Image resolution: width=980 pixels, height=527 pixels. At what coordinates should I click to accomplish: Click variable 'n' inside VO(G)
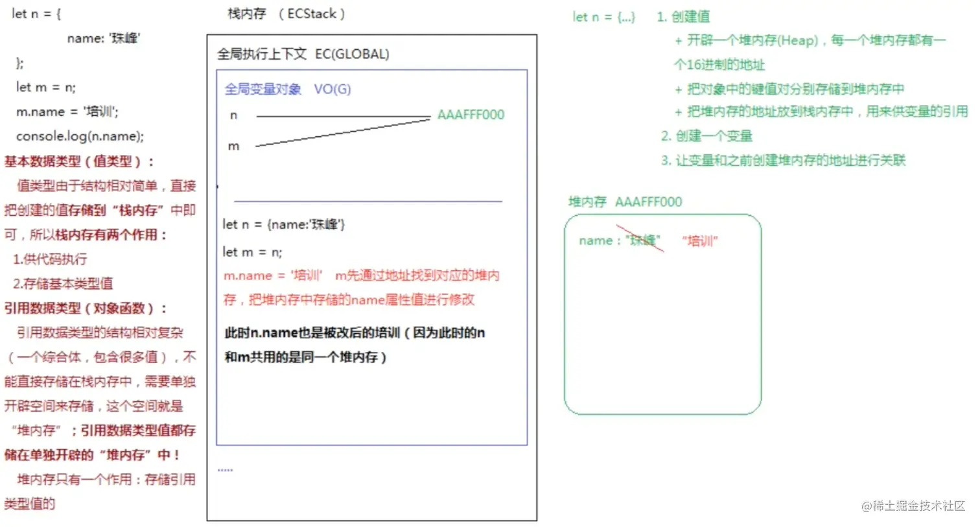(x=234, y=115)
